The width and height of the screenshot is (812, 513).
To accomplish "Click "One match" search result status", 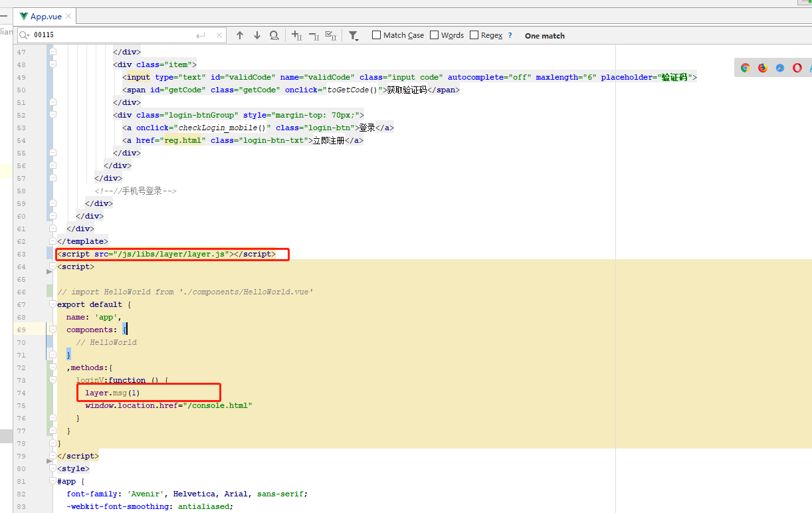I will [545, 36].
